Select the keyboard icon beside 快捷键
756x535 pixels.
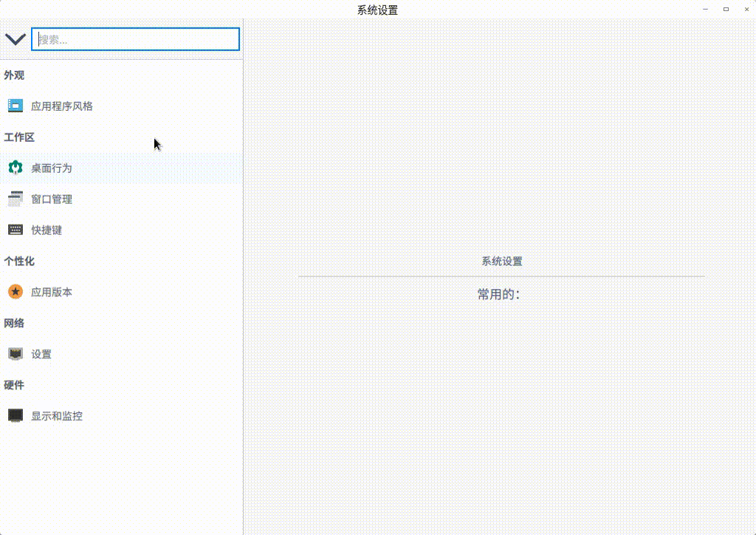tap(15, 229)
